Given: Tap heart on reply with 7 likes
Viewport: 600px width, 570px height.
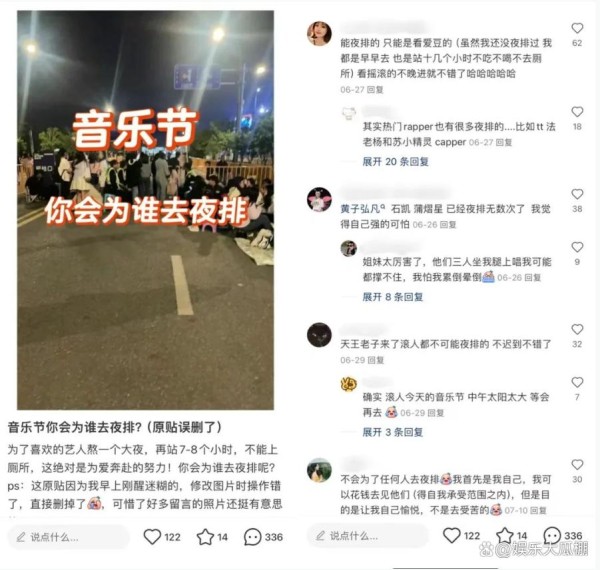Looking at the screenshot, I should 577,382.
